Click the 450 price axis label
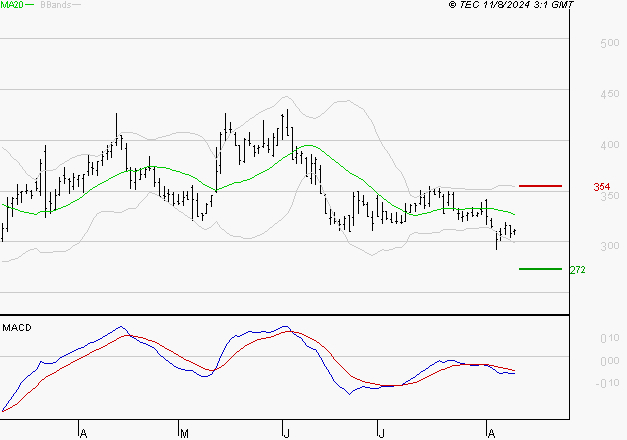 coord(610,94)
